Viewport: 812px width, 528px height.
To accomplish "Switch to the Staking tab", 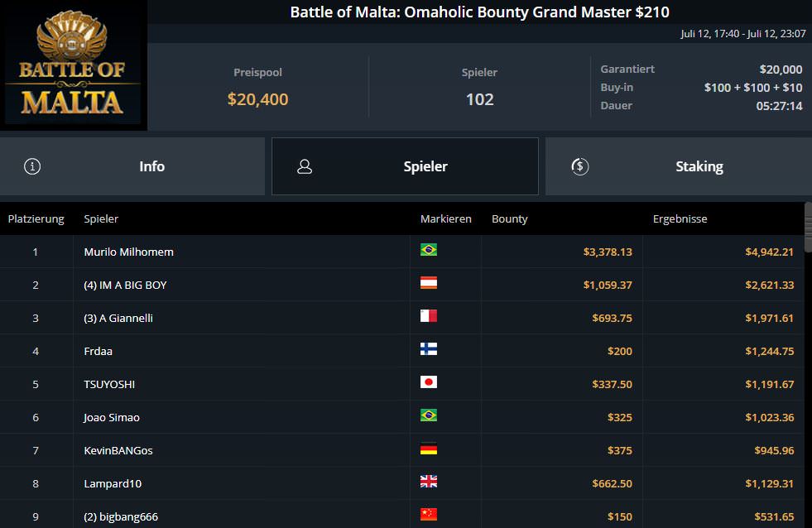I will click(679, 166).
